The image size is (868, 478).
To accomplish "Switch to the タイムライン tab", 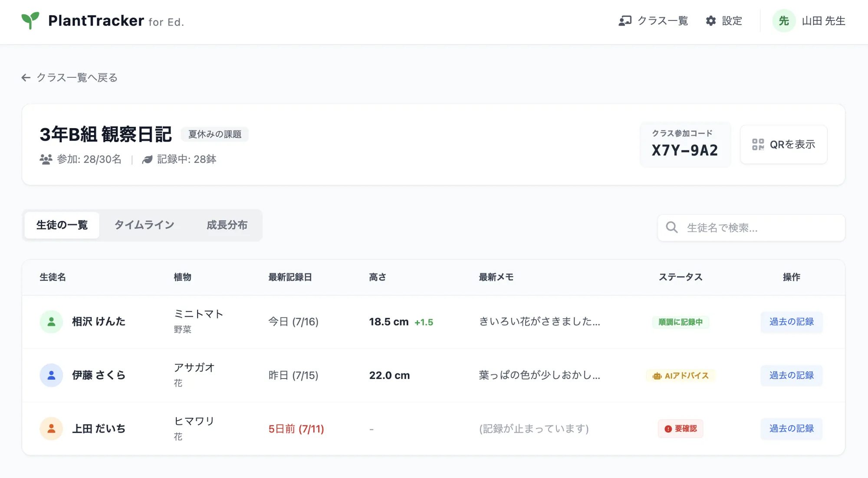I will pyautogui.click(x=144, y=225).
